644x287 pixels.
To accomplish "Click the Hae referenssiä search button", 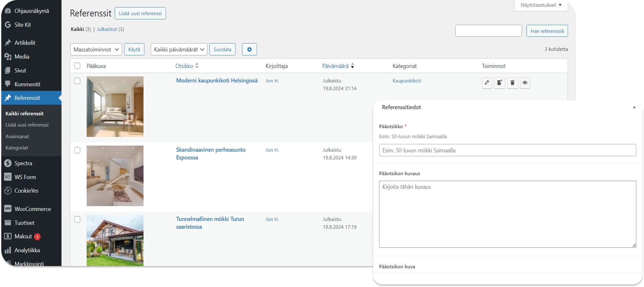I will (x=547, y=31).
